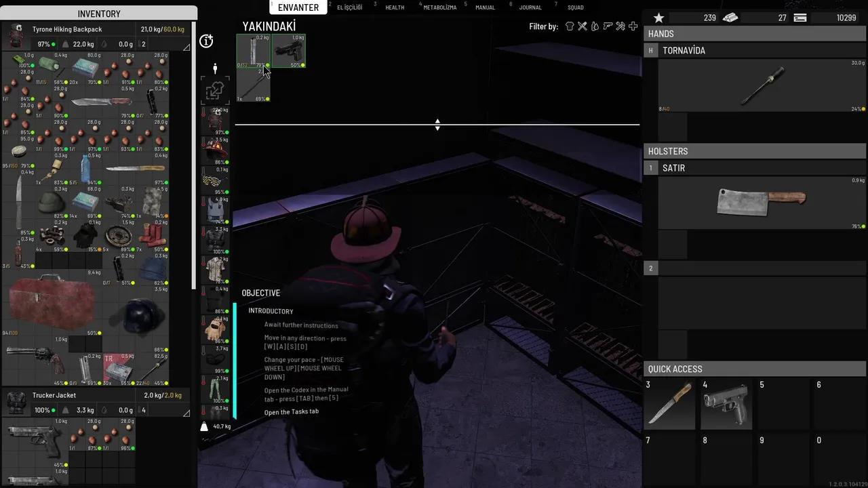Click the INVENTORY panel header
Image resolution: width=868 pixels, height=488 pixels.
point(99,14)
